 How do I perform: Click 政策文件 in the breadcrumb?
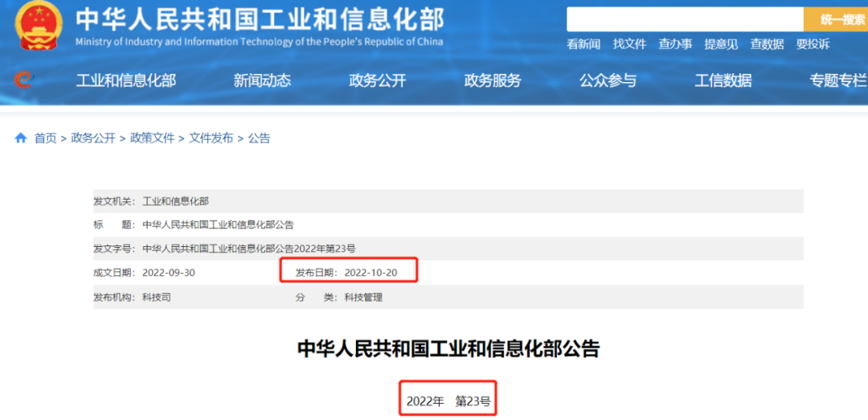click(152, 138)
